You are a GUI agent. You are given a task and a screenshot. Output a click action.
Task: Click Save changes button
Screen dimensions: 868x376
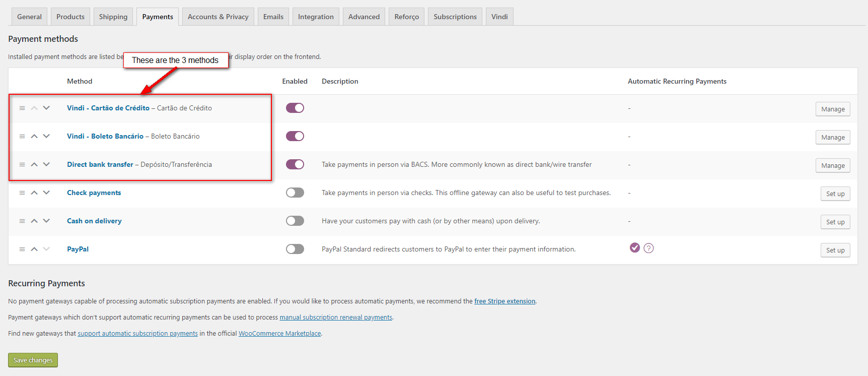pos(33,360)
